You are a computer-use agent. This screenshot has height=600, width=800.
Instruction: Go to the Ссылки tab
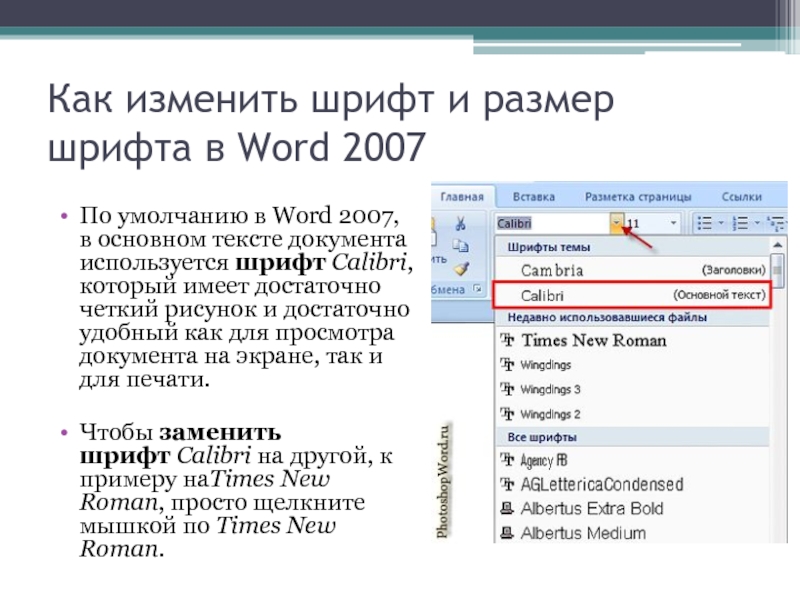click(741, 197)
